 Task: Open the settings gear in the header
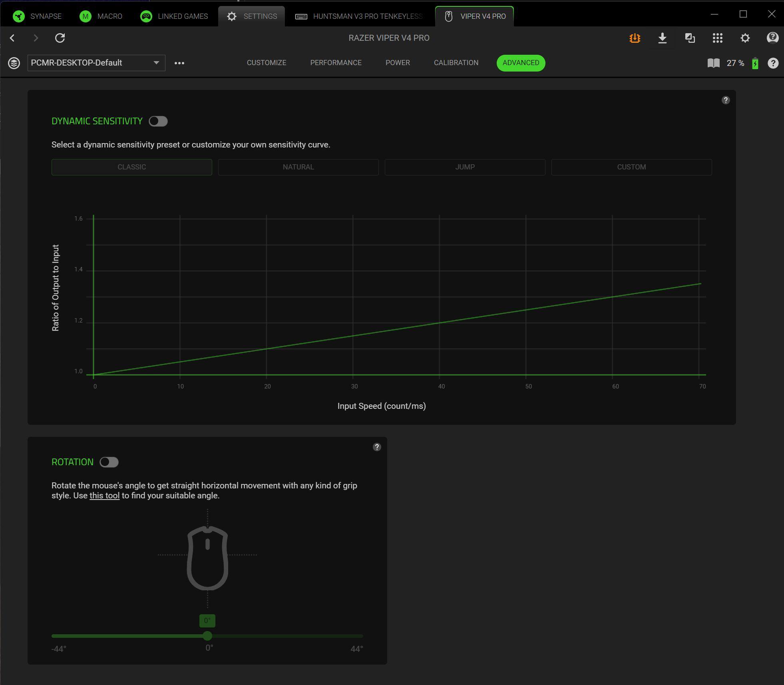[745, 38]
